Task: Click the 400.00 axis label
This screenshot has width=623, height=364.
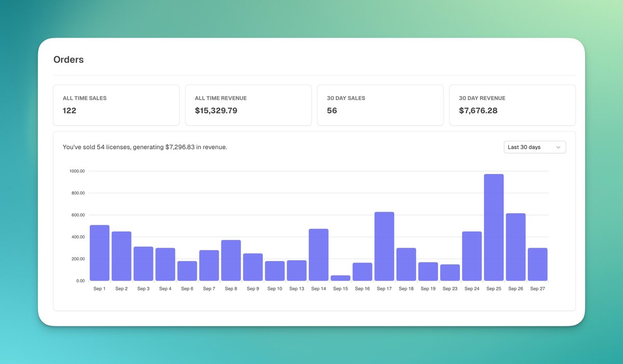Action: pyautogui.click(x=77, y=237)
